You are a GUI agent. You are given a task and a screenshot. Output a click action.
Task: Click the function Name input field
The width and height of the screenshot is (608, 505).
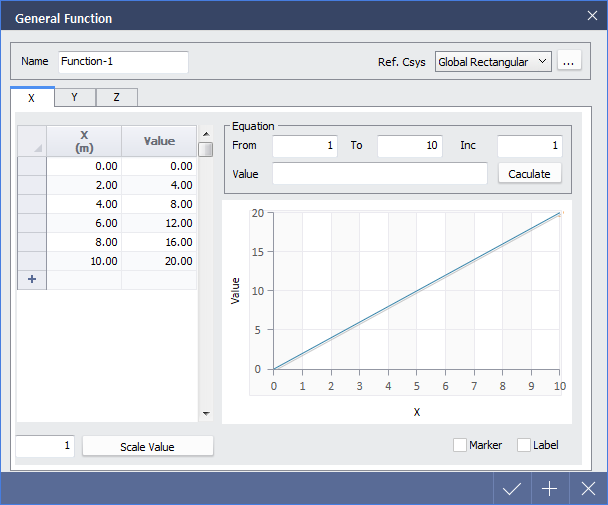point(123,62)
